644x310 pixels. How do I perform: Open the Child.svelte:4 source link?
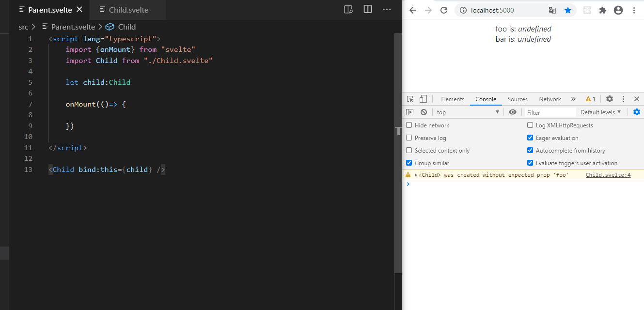point(608,175)
